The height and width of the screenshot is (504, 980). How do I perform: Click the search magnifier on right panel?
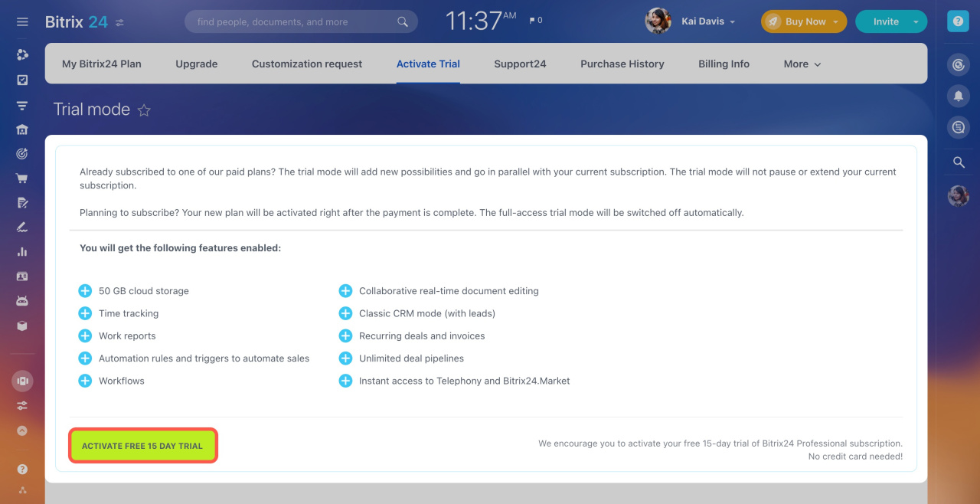coord(958,162)
